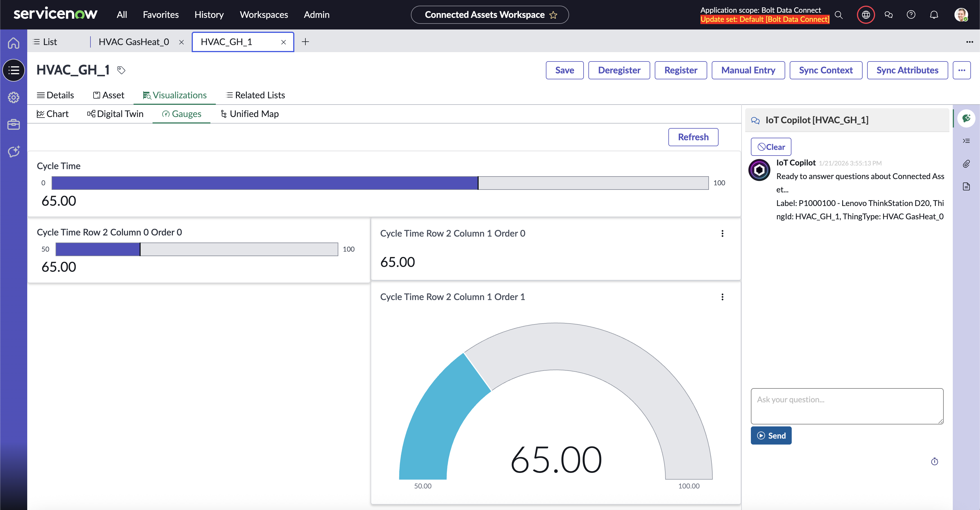
Task: Refresh the gauges
Action: click(x=693, y=137)
